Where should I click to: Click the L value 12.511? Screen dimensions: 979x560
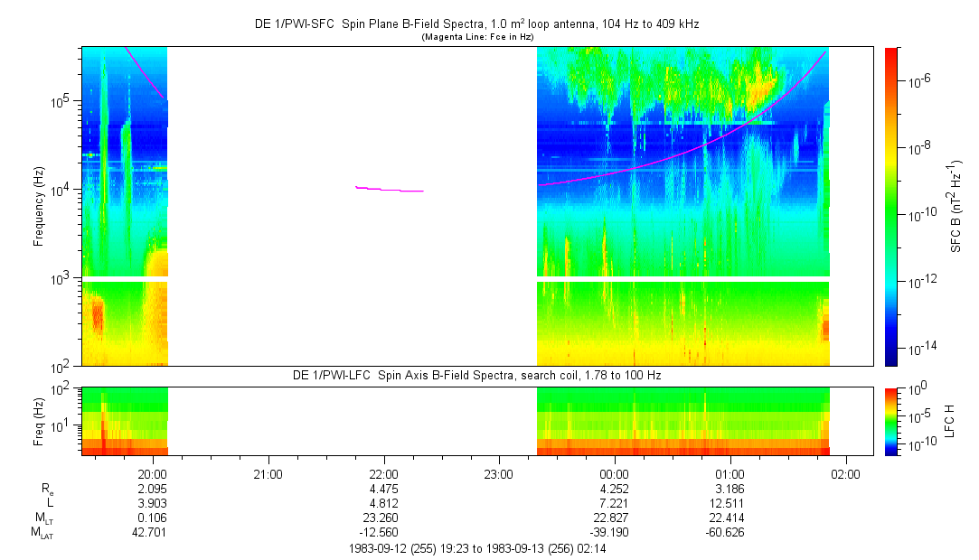730,502
